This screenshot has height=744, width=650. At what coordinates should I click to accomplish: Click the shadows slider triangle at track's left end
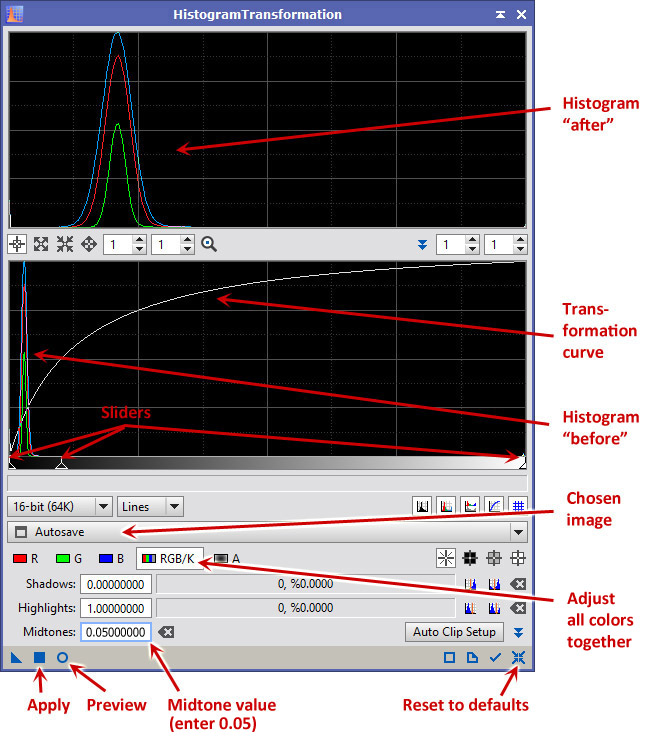click(12, 466)
